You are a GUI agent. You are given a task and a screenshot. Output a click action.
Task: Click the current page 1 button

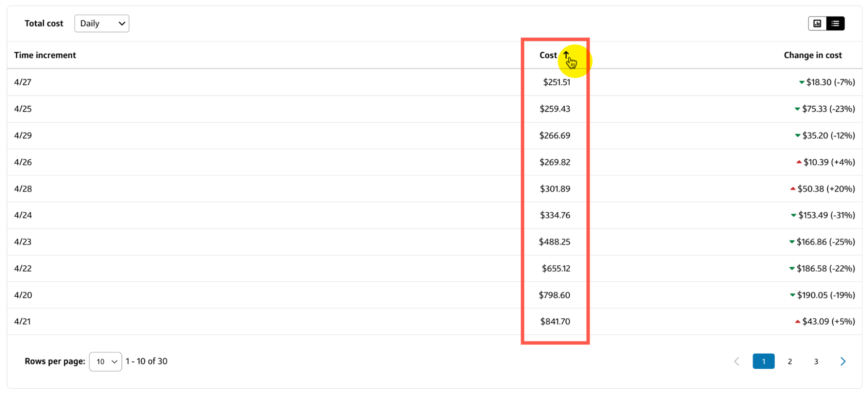click(x=763, y=361)
